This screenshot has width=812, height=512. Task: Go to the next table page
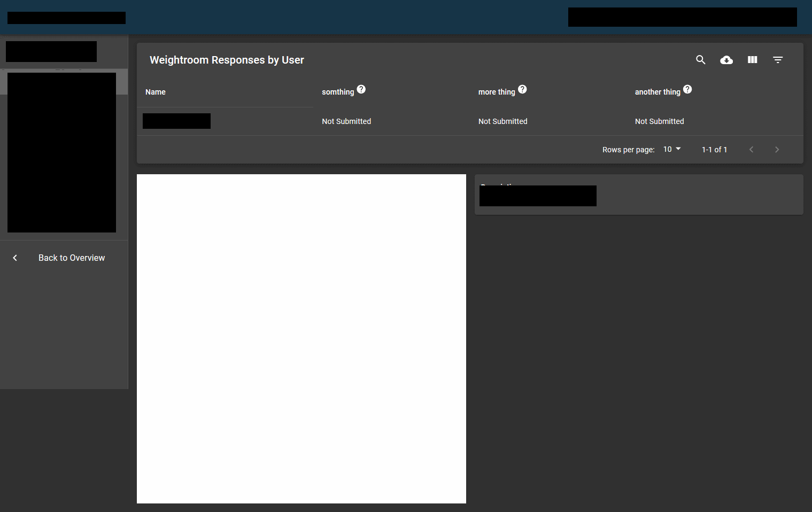[x=777, y=150]
